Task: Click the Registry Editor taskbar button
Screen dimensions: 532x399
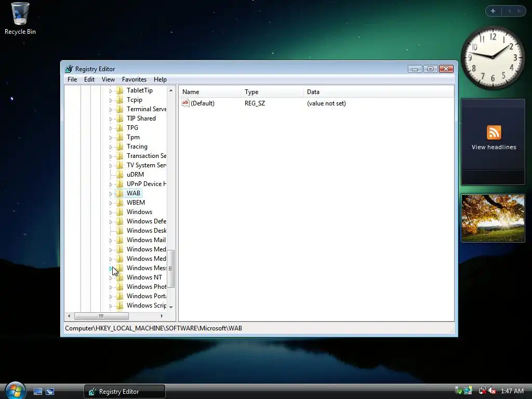Action: click(125, 392)
